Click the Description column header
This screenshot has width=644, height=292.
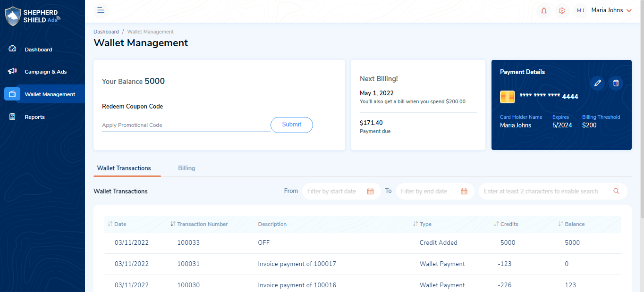click(272, 224)
